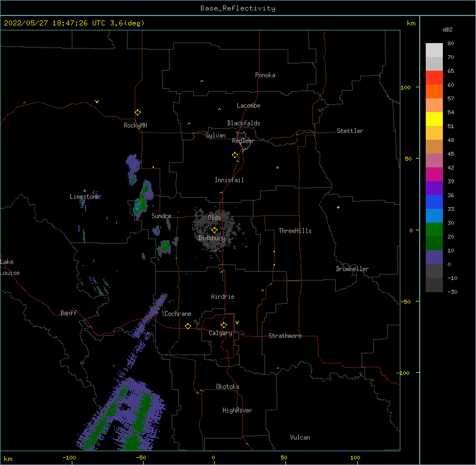
Task: Click the gray ground clutter around Olds
Action: 214,229
